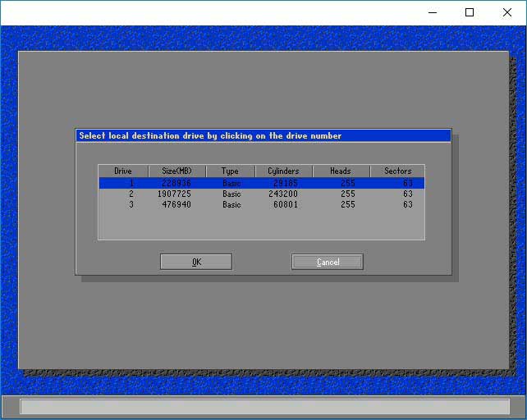The width and height of the screenshot is (527, 420).
Task: Click the destination drive dialog title bar
Action: (263, 135)
